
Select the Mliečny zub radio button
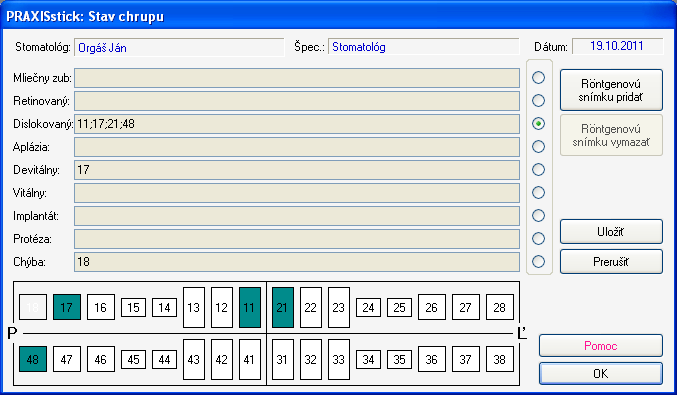coord(538,78)
